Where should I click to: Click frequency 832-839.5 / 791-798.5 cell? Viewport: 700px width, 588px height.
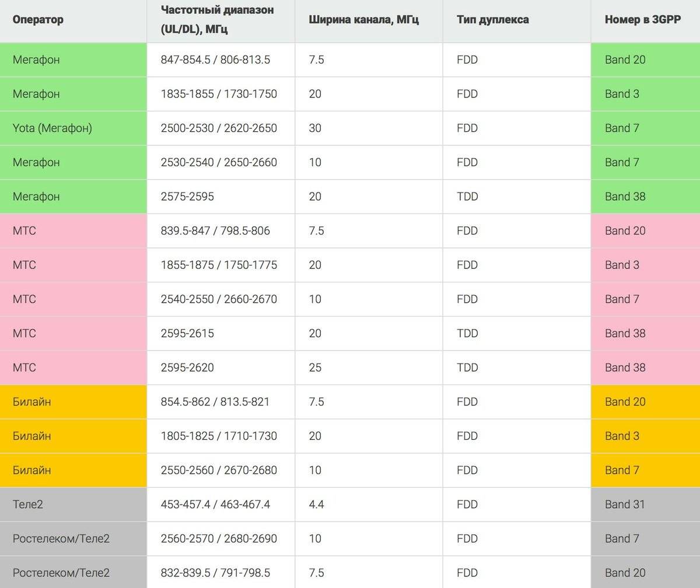click(x=220, y=572)
